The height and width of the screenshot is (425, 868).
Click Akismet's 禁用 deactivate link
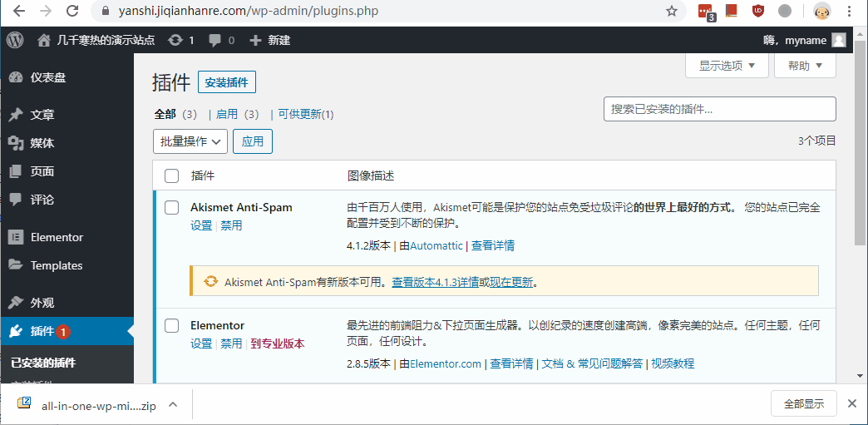[231, 225]
